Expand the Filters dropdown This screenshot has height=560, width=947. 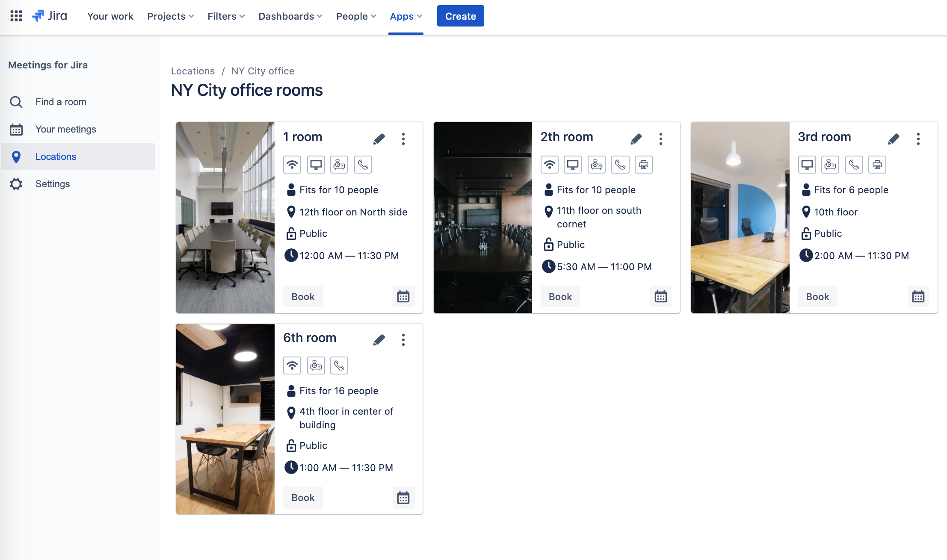(226, 16)
